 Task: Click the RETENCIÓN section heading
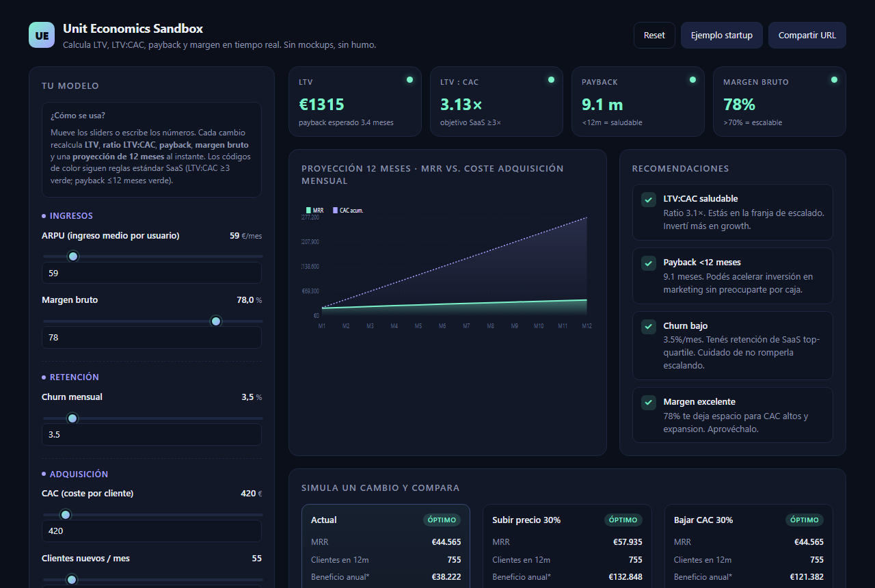coord(75,377)
